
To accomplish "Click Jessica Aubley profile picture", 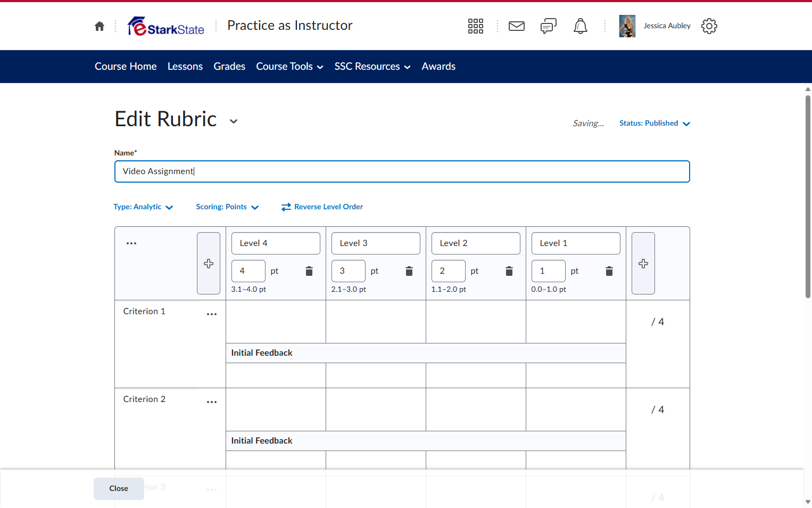I will pos(627,26).
